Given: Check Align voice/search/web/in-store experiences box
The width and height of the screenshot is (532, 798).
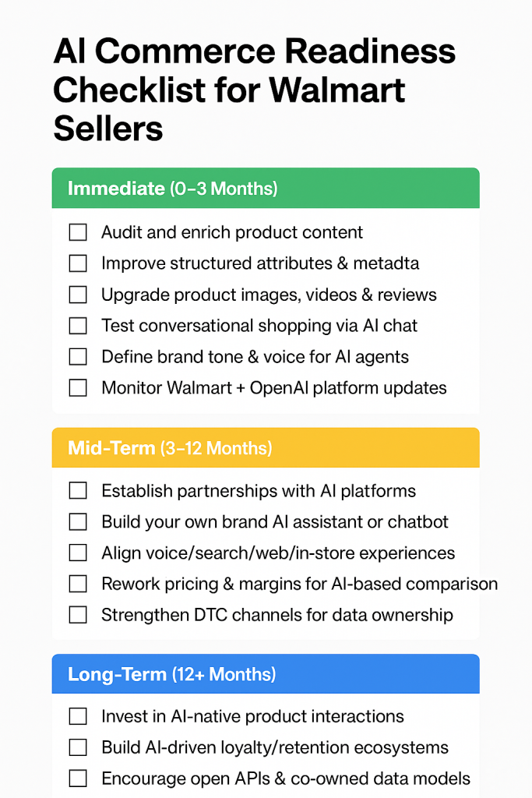Looking at the screenshot, I should 78,553.
